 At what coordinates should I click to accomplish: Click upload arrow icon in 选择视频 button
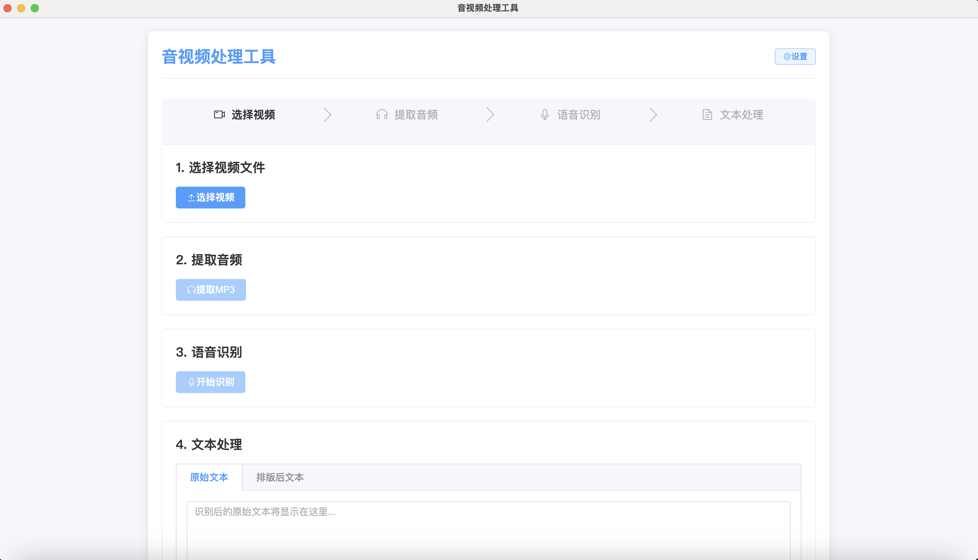point(191,198)
